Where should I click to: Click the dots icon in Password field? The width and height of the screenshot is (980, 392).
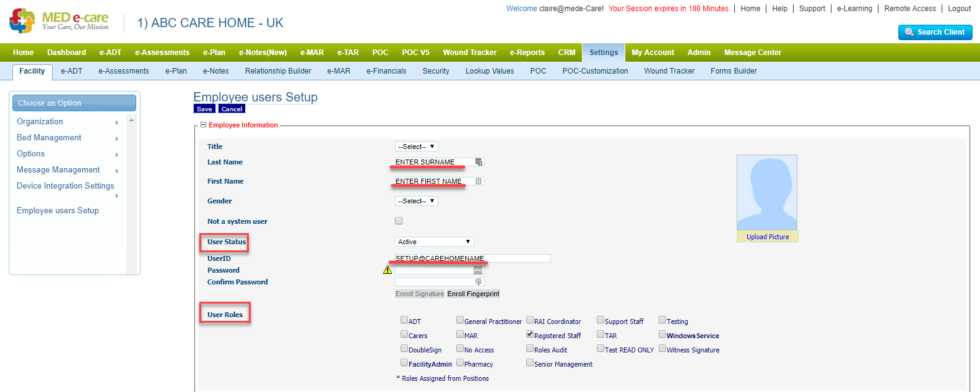[x=478, y=270]
